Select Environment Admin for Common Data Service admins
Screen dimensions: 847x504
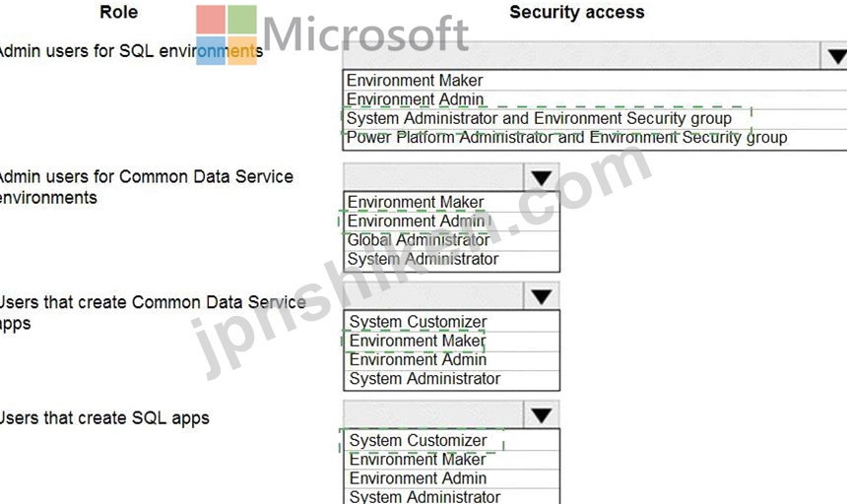(452, 221)
